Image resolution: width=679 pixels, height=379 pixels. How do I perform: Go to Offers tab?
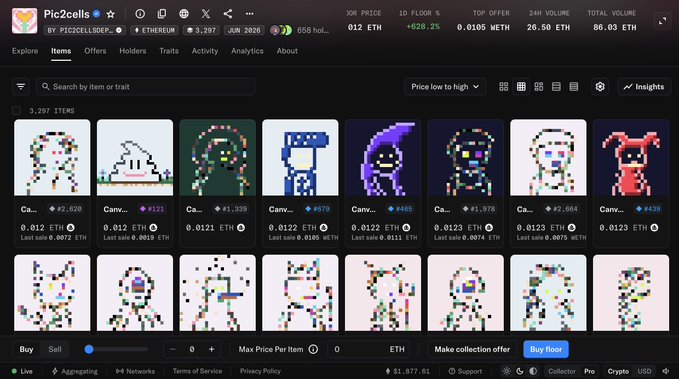[95, 51]
